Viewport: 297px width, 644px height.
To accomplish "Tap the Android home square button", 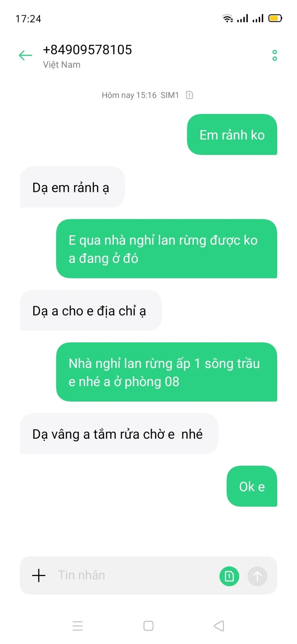I will click(148, 626).
